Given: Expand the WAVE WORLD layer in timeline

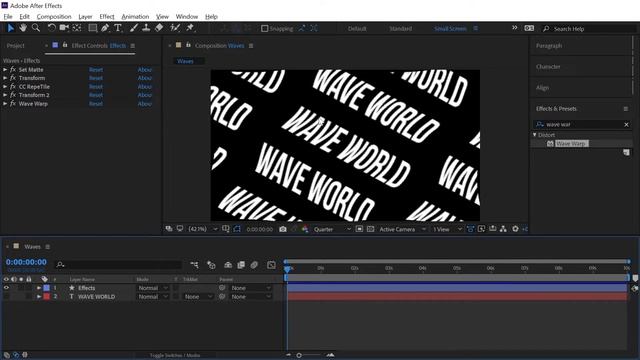Looking at the screenshot, I should (x=39, y=297).
